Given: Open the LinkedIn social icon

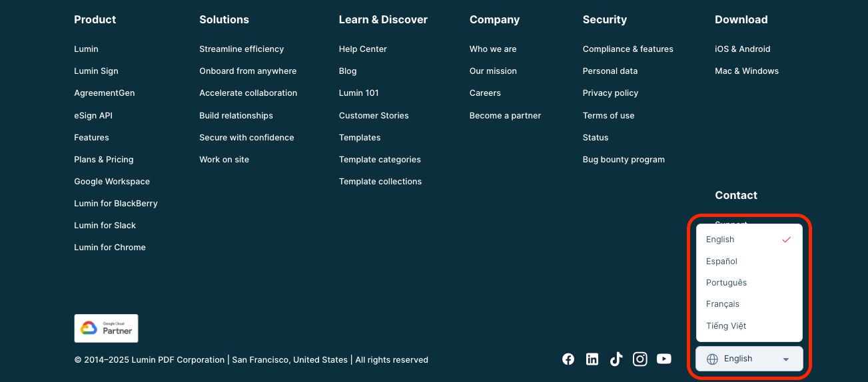Looking at the screenshot, I should click(x=592, y=359).
